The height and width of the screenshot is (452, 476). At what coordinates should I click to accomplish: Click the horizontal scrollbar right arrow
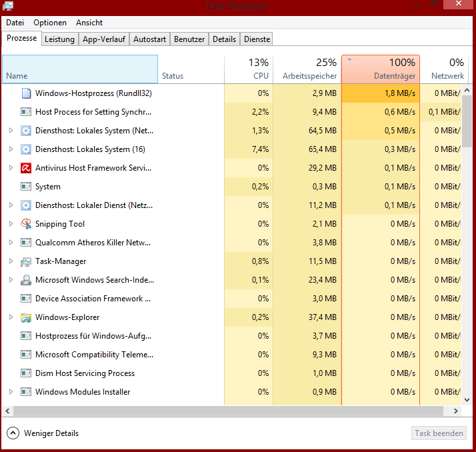tap(455, 411)
